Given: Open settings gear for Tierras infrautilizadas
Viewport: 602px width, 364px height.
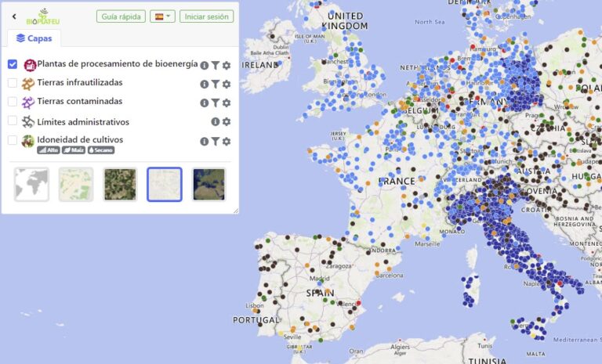Looking at the screenshot, I should (227, 84).
